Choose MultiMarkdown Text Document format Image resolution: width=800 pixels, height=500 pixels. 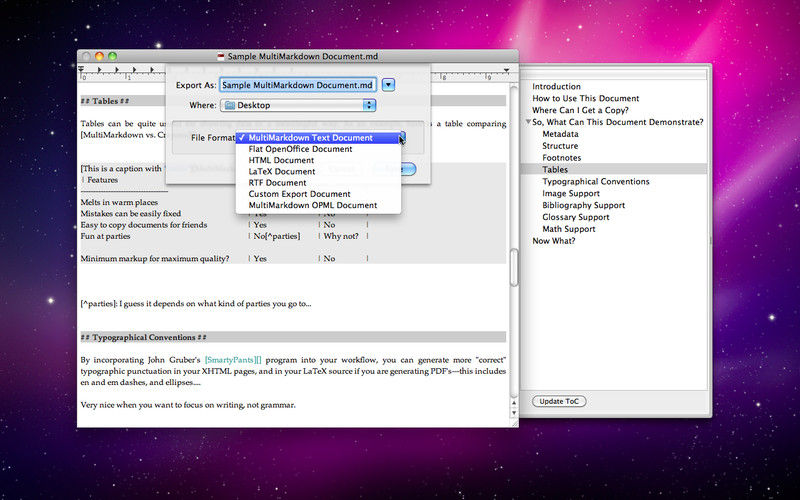click(318, 138)
